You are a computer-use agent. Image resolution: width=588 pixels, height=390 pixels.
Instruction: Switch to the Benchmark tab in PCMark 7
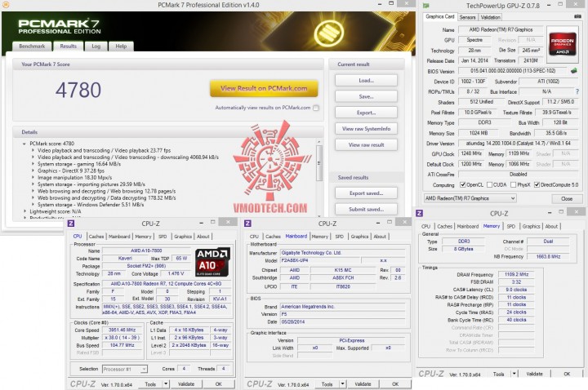click(32, 46)
